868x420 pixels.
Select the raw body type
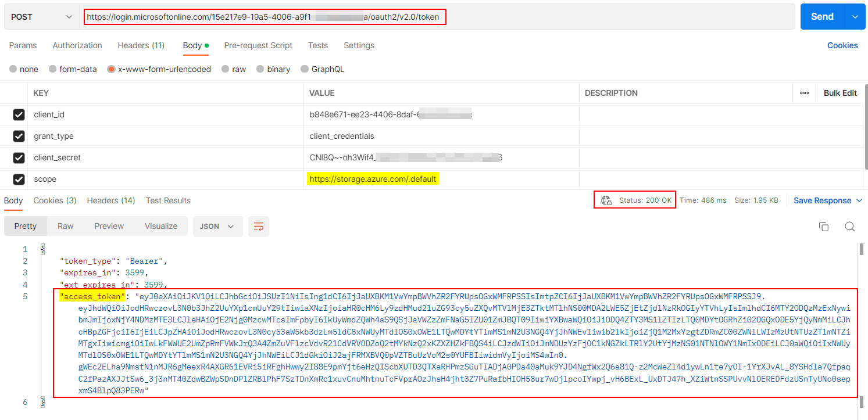[233, 69]
